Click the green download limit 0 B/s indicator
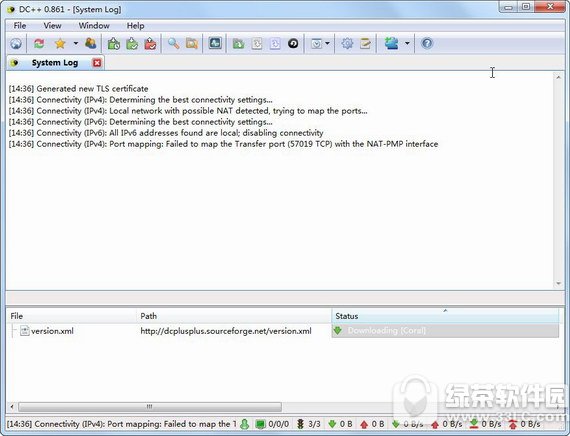The width and height of the screenshot is (570, 436). click(485, 424)
